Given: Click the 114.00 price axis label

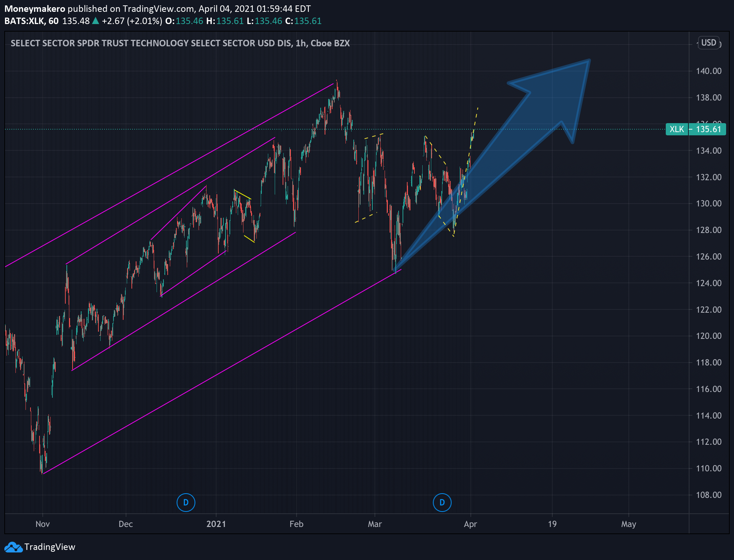Looking at the screenshot, I should tap(709, 416).
